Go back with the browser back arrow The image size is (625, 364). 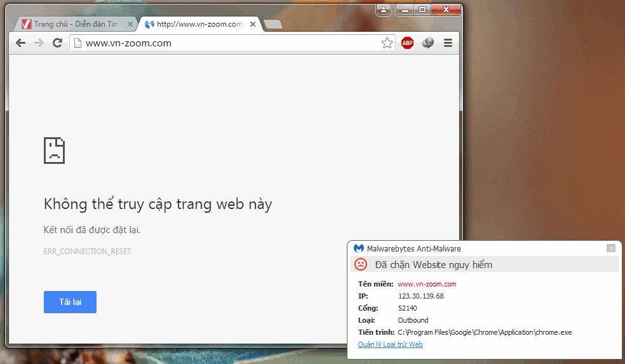click(21, 43)
